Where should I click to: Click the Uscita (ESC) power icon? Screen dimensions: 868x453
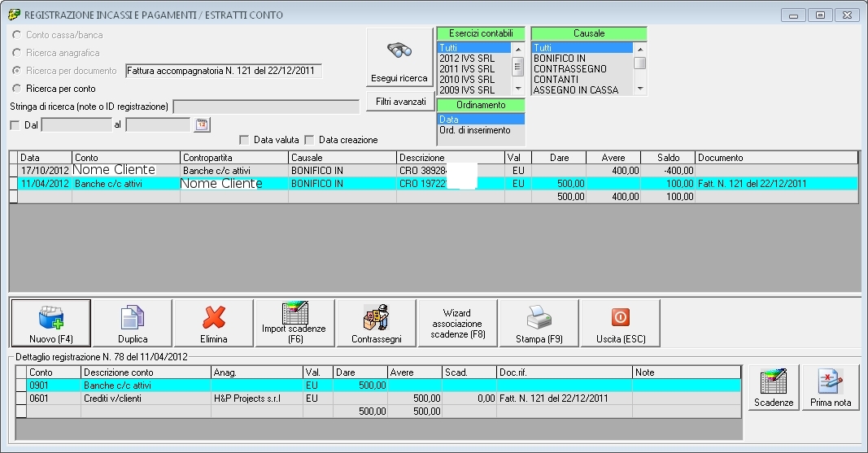point(621,317)
